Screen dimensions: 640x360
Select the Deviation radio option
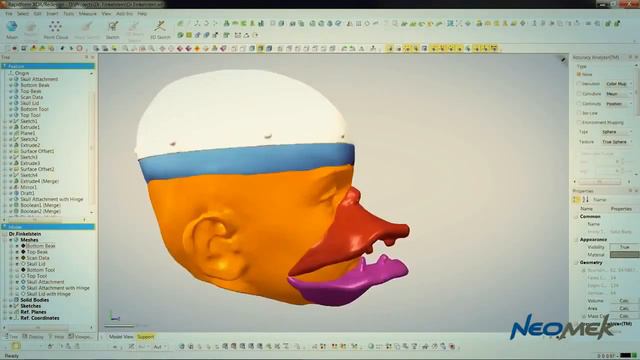[x=579, y=84]
